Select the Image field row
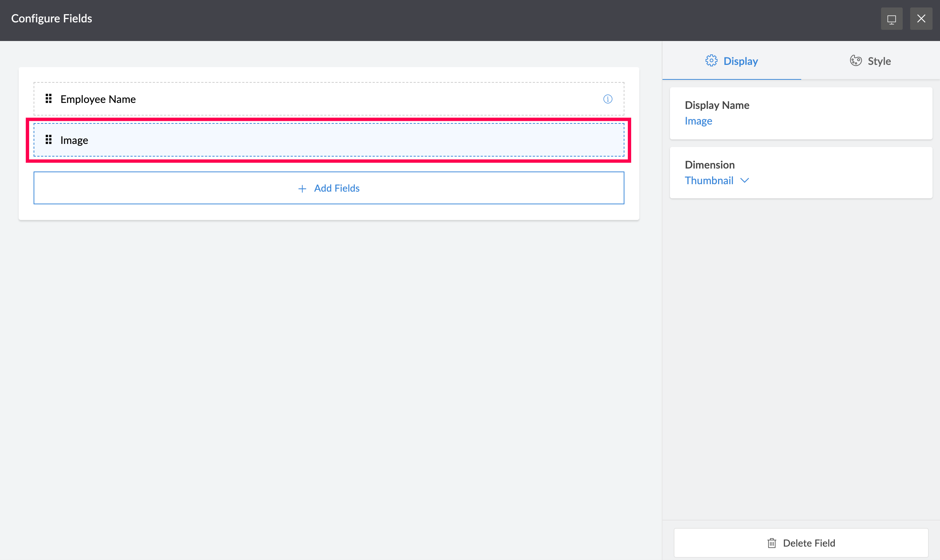The height and width of the screenshot is (560, 940). pyautogui.click(x=328, y=140)
